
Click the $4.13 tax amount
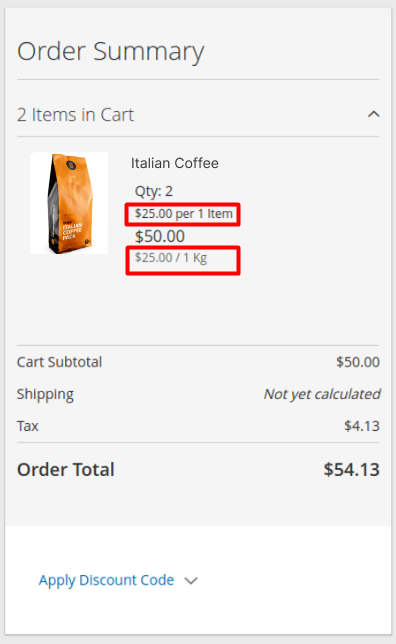pos(362,426)
